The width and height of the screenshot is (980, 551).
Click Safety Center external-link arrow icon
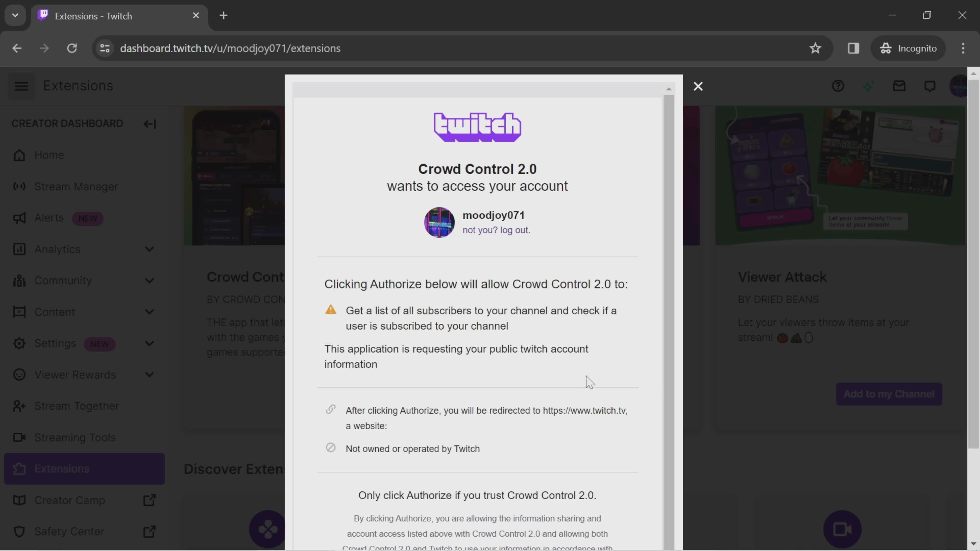pyautogui.click(x=150, y=532)
